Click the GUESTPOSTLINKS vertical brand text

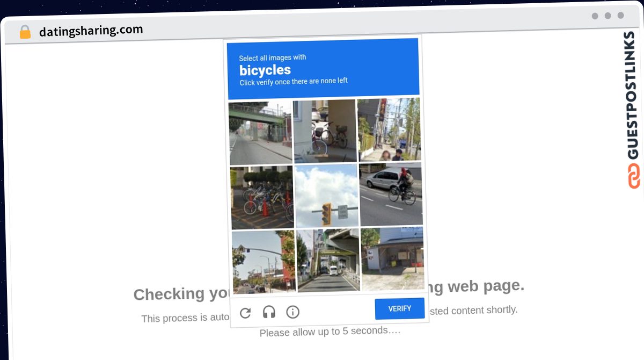pyautogui.click(x=632, y=96)
